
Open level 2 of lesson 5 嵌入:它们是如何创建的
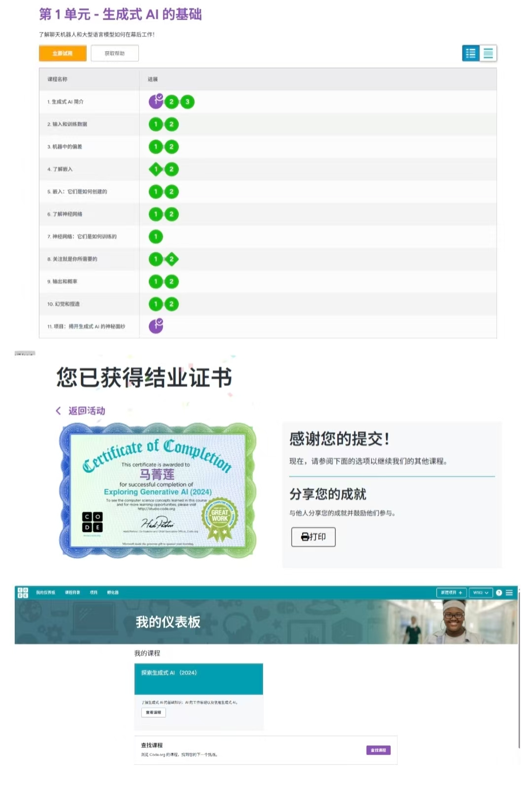tap(171, 192)
